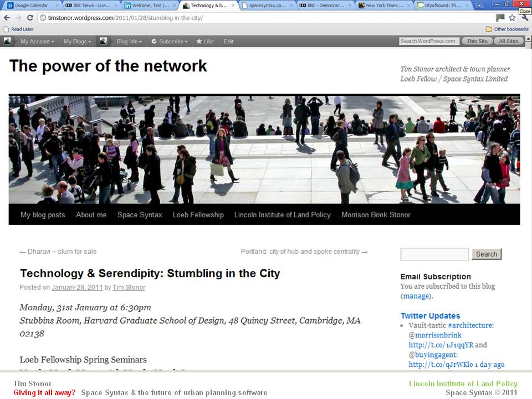Click the Like star in WordPress bar

tap(204, 42)
